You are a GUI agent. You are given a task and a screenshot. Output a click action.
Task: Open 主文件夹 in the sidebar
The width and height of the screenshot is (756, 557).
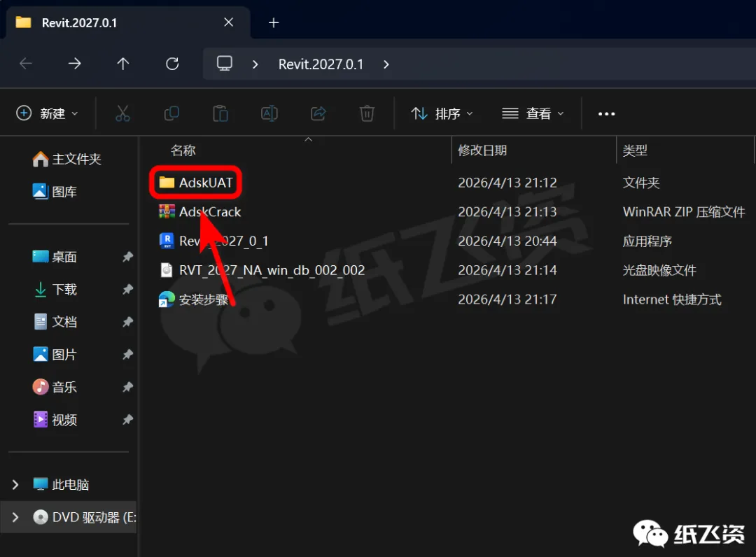pos(66,159)
